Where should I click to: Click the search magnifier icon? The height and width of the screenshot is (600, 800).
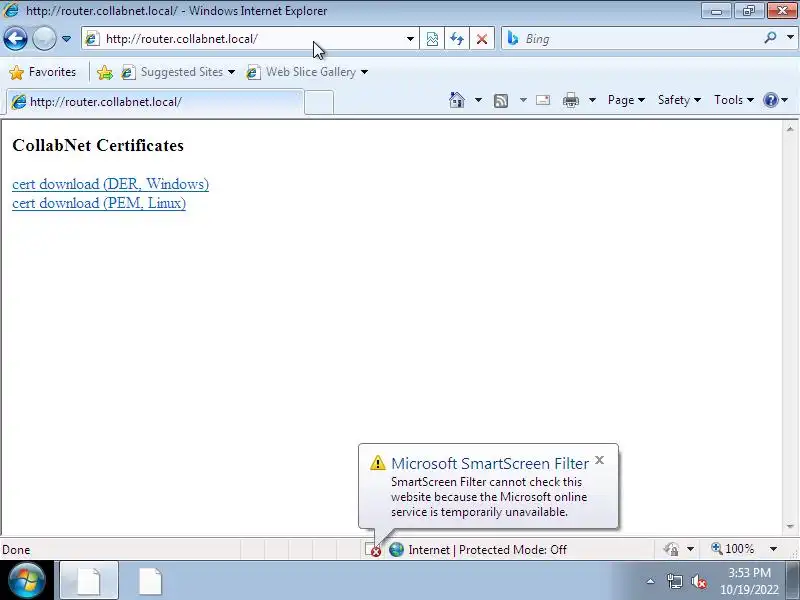(x=770, y=38)
